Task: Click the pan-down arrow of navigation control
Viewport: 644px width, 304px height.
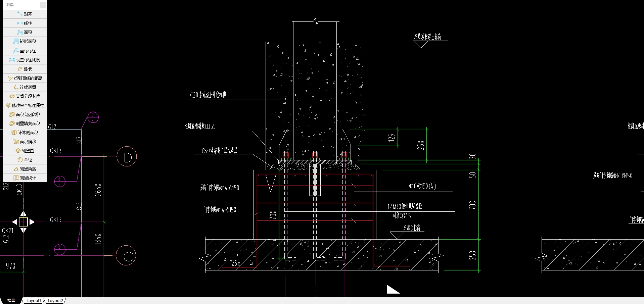Action: click(23, 230)
